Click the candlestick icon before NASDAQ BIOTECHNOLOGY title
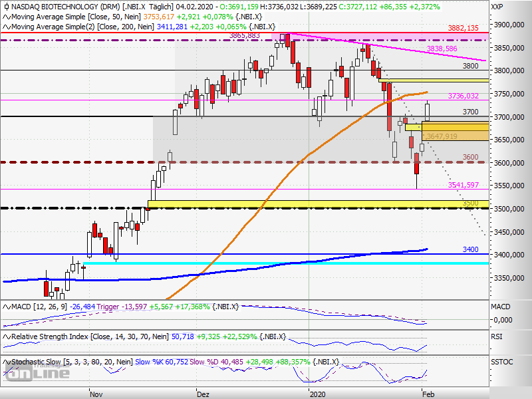532x399 pixels. 6,7
